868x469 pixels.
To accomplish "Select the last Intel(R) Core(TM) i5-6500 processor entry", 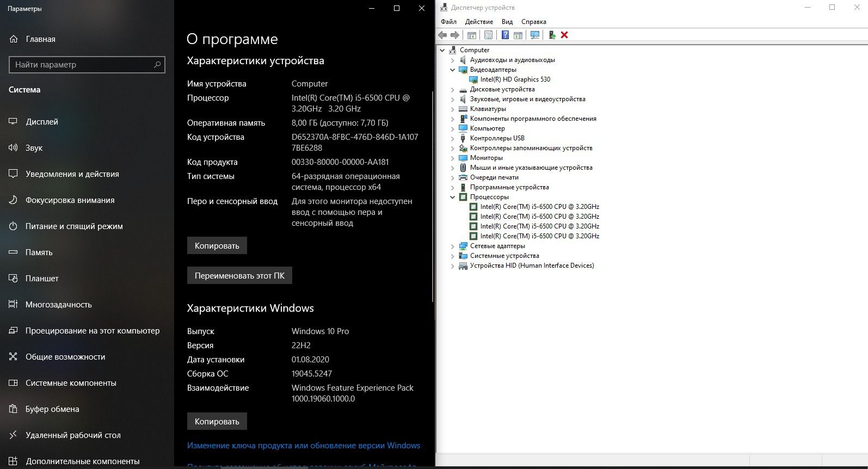I will click(539, 236).
